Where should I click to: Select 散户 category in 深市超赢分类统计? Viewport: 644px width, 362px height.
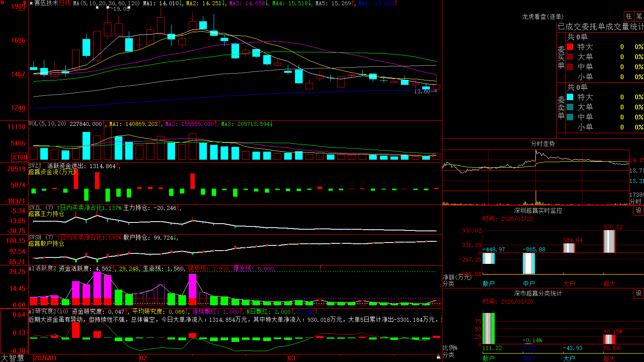(x=489, y=358)
